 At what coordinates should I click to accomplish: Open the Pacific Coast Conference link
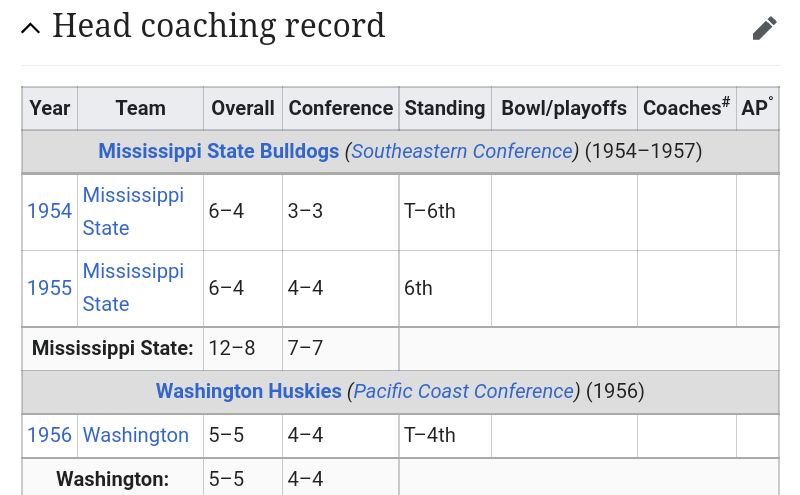tap(464, 391)
